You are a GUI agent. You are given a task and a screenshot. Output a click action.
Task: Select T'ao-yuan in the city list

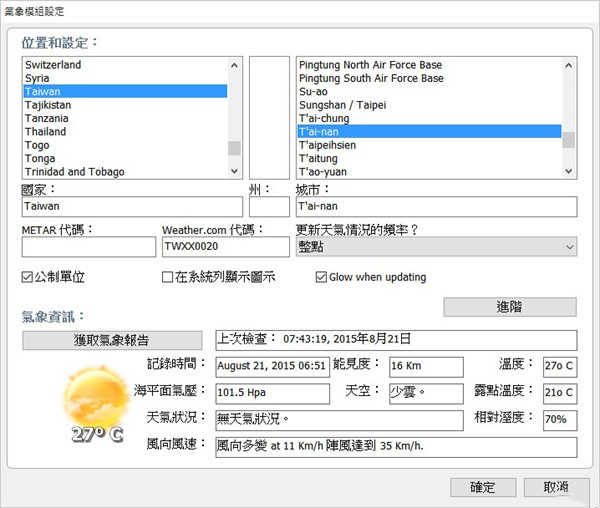click(429, 172)
